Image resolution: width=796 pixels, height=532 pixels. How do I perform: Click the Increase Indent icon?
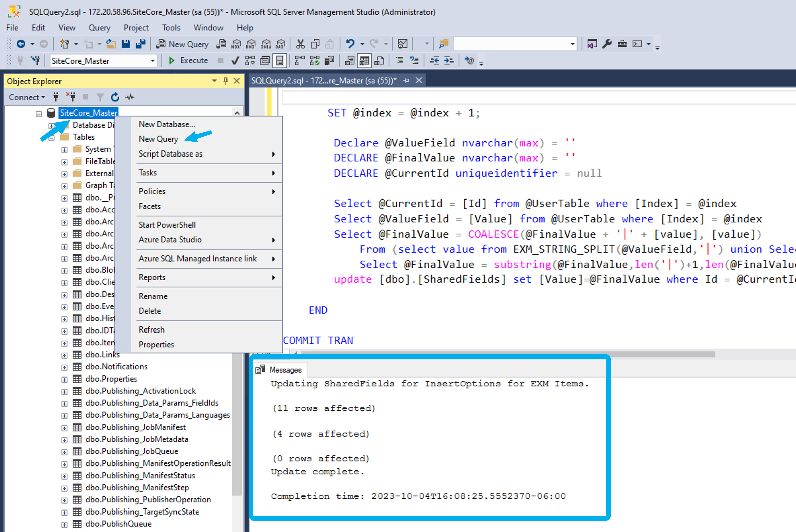click(x=449, y=61)
